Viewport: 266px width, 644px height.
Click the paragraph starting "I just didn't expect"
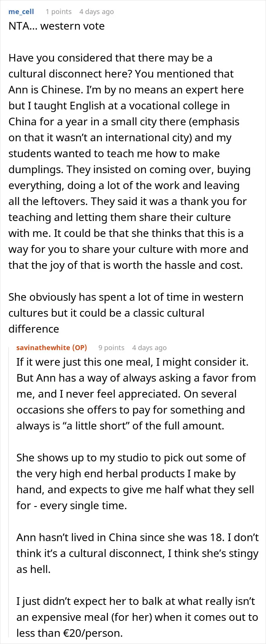pyautogui.click(x=137, y=617)
